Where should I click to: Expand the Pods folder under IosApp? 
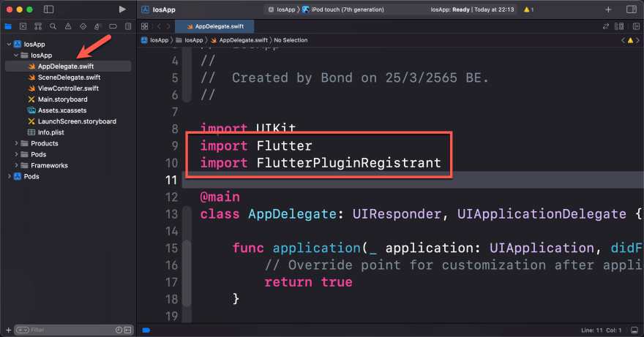(x=16, y=154)
